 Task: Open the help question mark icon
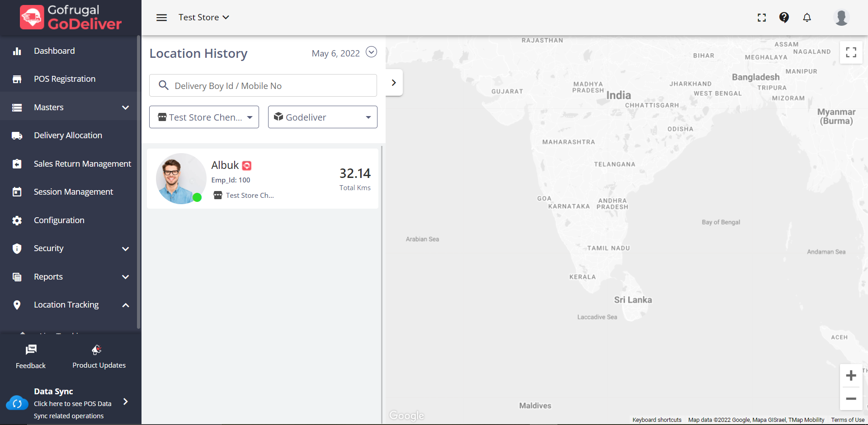[784, 17]
